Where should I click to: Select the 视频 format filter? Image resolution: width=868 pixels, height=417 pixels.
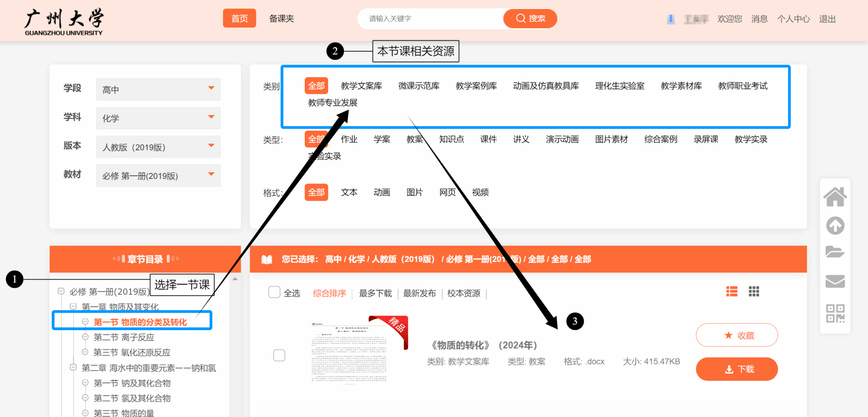click(480, 192)
